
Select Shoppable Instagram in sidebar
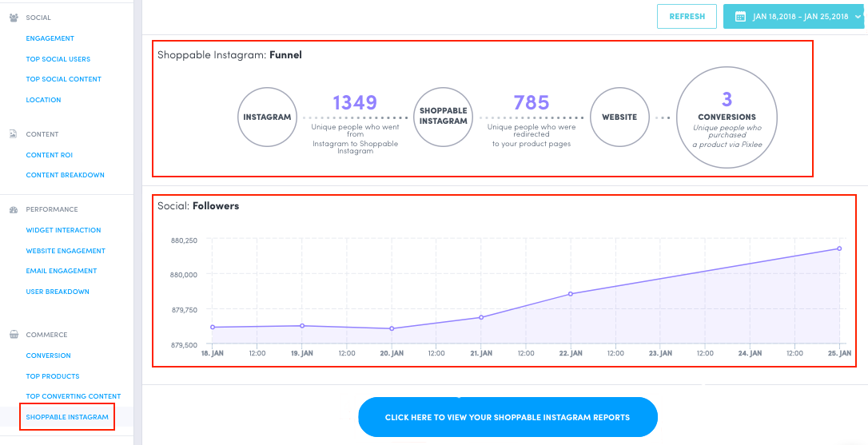[x=67, y=417]
